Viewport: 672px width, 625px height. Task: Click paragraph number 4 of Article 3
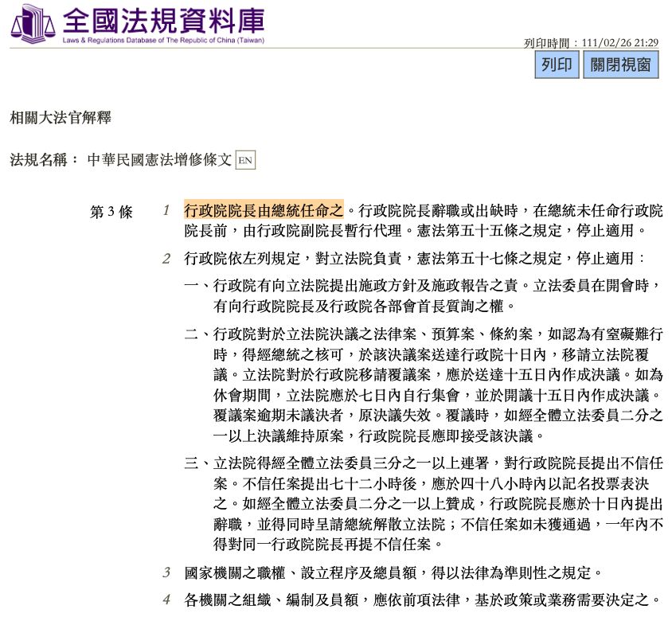(x=166, y=599)
